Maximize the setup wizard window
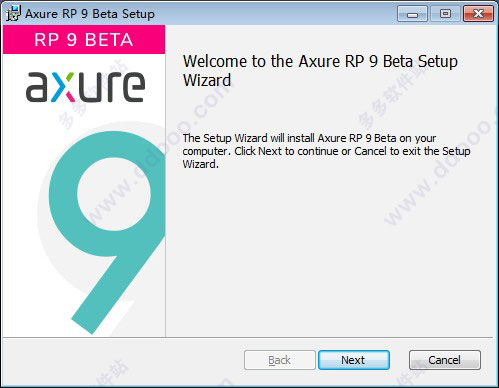This screenshot has height=388, width=499. 445,14
